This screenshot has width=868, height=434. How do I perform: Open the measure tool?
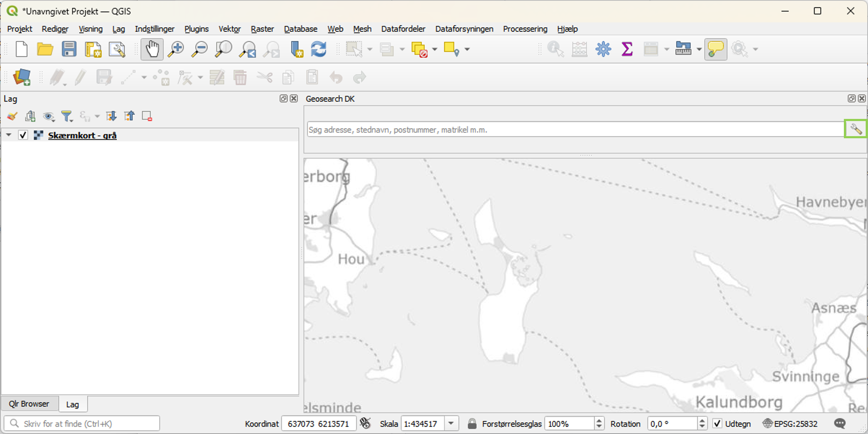point(683,49)
